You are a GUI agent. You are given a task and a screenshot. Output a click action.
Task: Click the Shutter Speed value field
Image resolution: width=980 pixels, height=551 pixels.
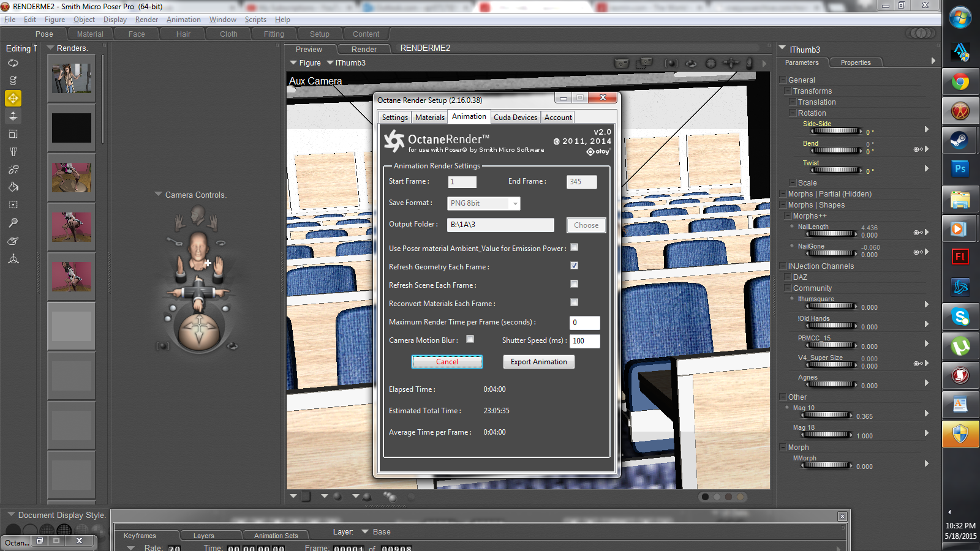click(585, 341)
